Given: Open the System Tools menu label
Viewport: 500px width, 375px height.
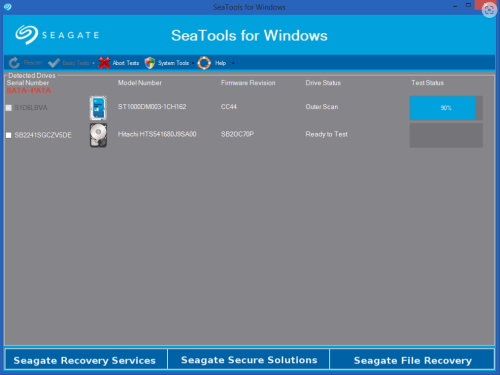Looking at the screenshot, I should [173, 63].
